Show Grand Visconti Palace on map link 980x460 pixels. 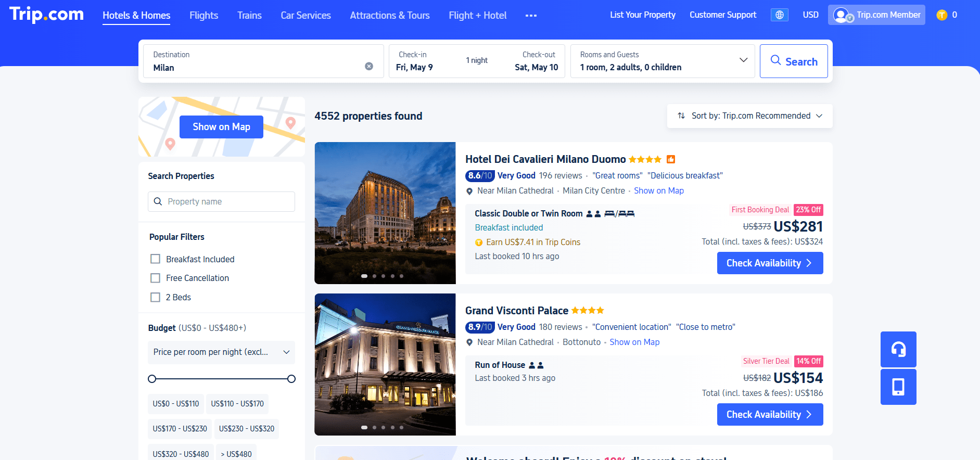(x=634, y=342)
